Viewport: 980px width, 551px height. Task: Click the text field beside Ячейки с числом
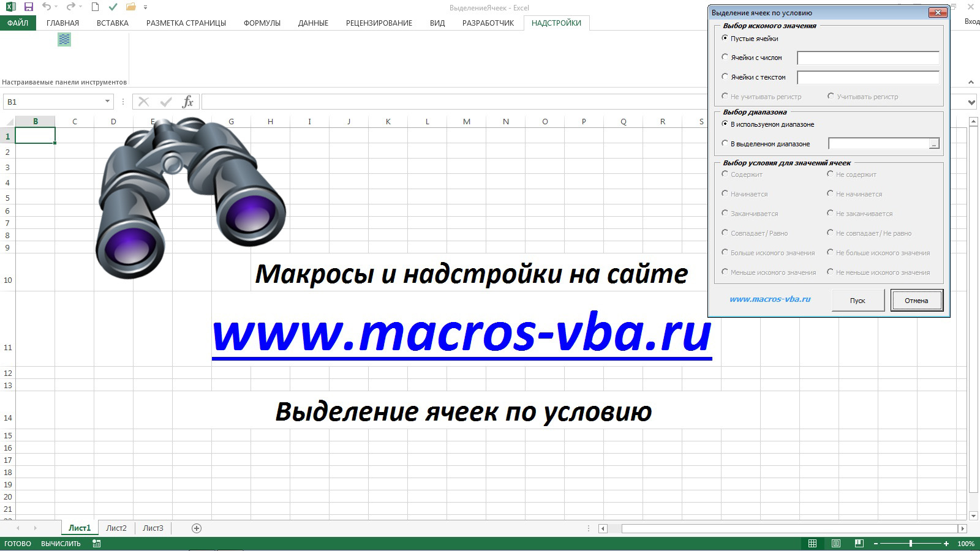(x=867, y=58)
